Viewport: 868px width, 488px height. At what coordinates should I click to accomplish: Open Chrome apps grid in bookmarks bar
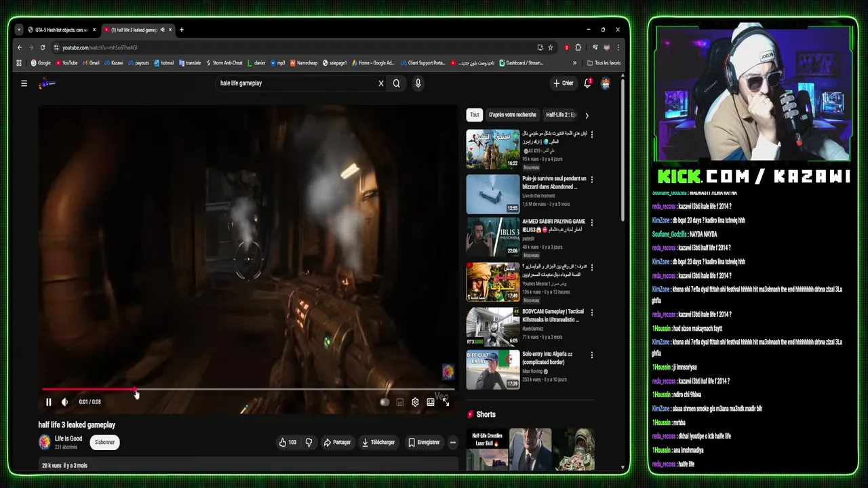click(20, 63)
